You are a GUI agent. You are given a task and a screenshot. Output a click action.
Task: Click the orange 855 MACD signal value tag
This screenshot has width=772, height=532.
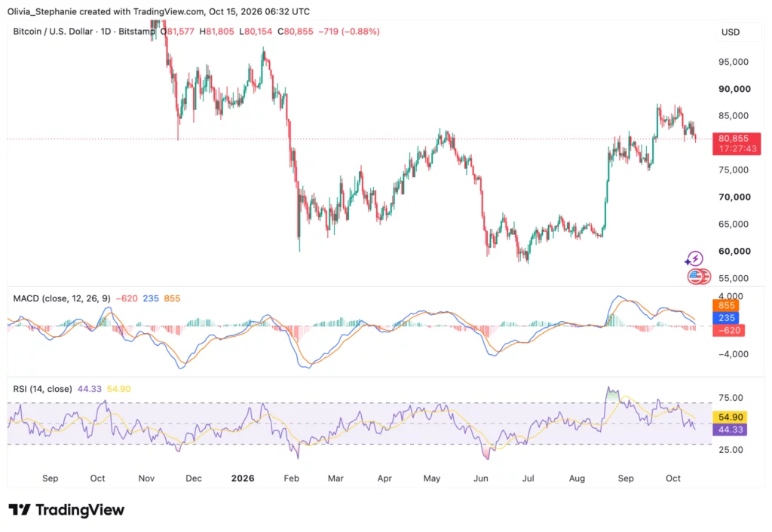[x=726, y=306]
